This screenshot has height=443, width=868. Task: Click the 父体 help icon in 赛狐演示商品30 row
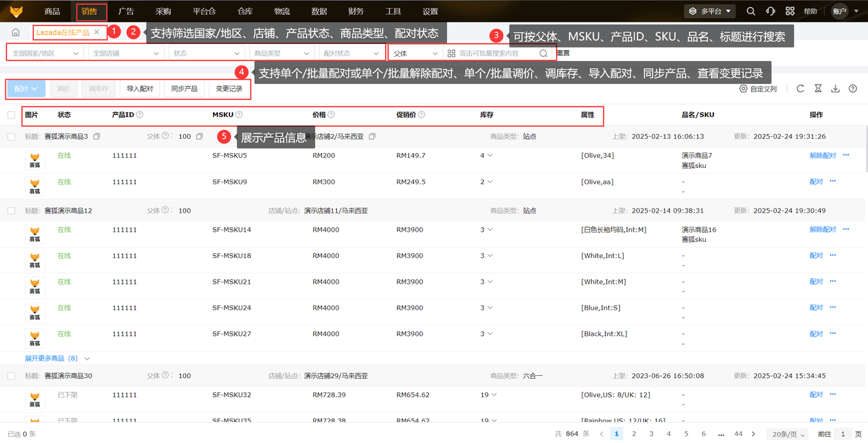pos(165,376)
